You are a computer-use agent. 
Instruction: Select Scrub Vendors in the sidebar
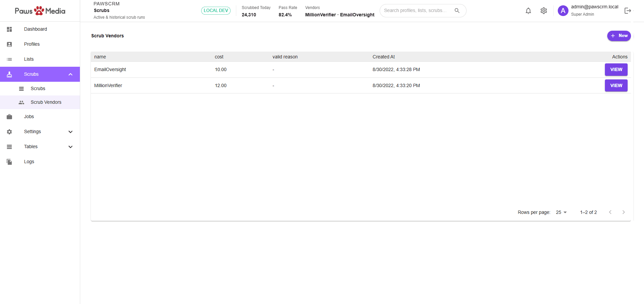pyautogui.click(x=46, y=102)
